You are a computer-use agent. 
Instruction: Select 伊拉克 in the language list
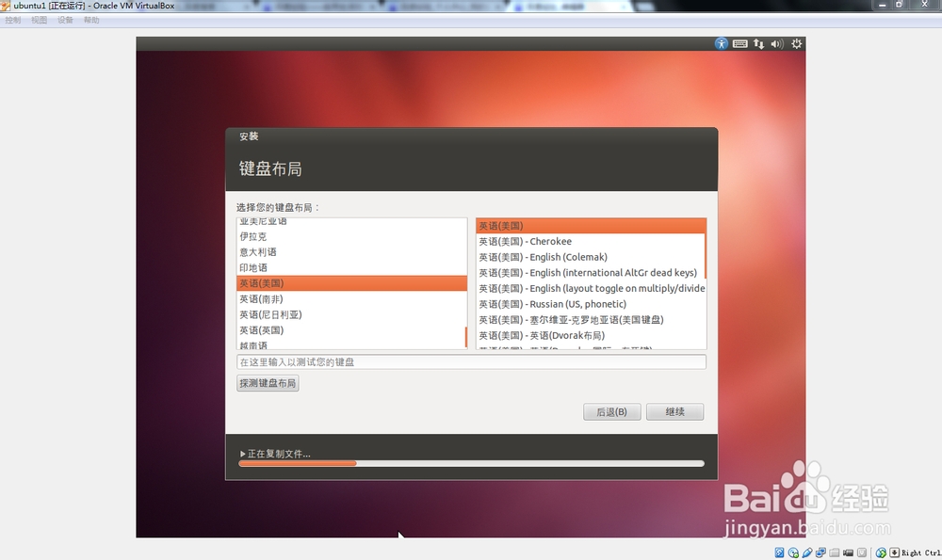click(x=350, y=236)
